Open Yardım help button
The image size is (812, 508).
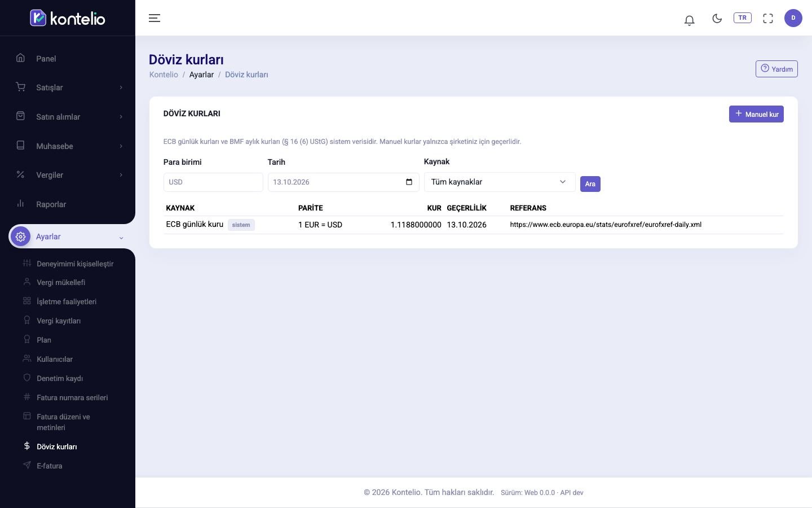point(776,69)
